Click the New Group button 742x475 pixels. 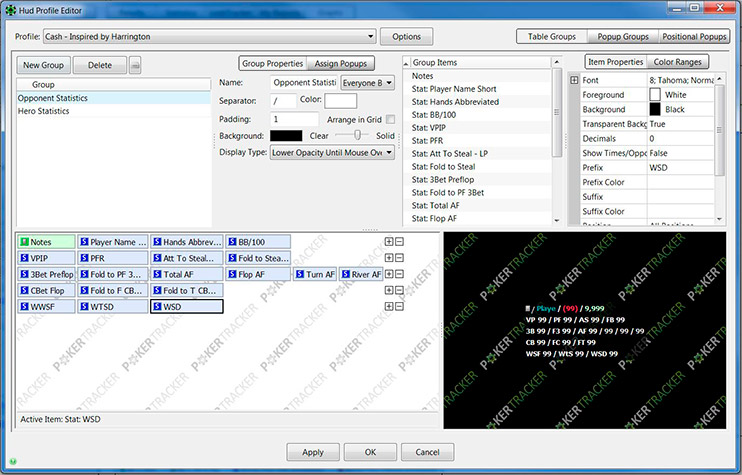point(44,65)
